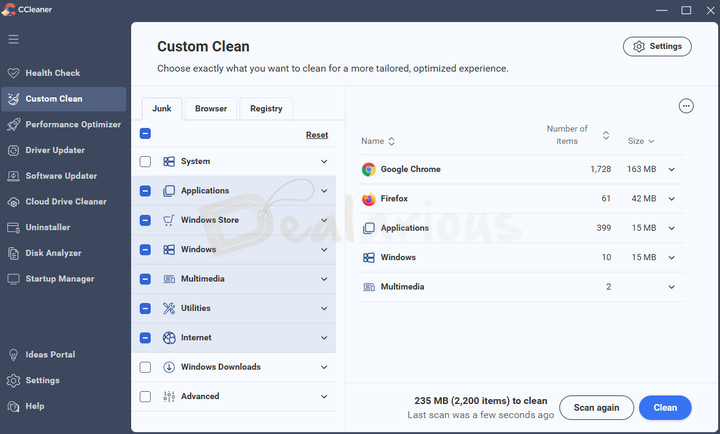
Task: Open Cloud Drive Cleaner
Action: (x=65, y=202)
